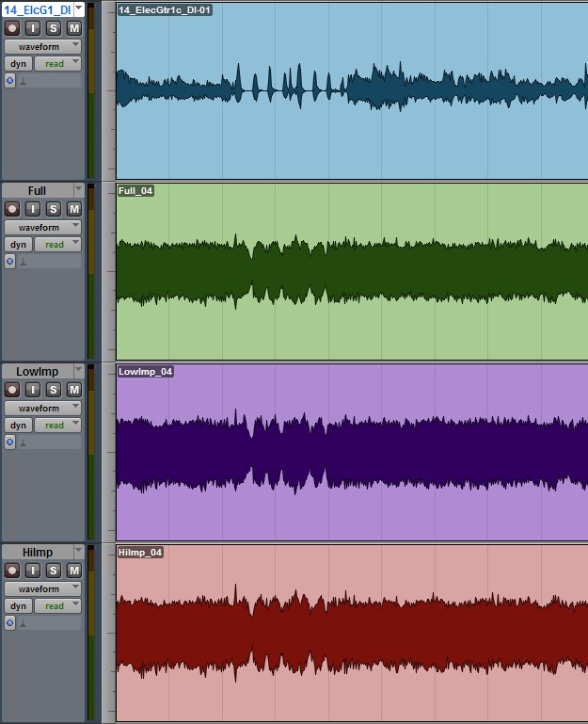
Task: Open the waveform view dropdown on 14_ElcG1_DI
Action: 42,46
